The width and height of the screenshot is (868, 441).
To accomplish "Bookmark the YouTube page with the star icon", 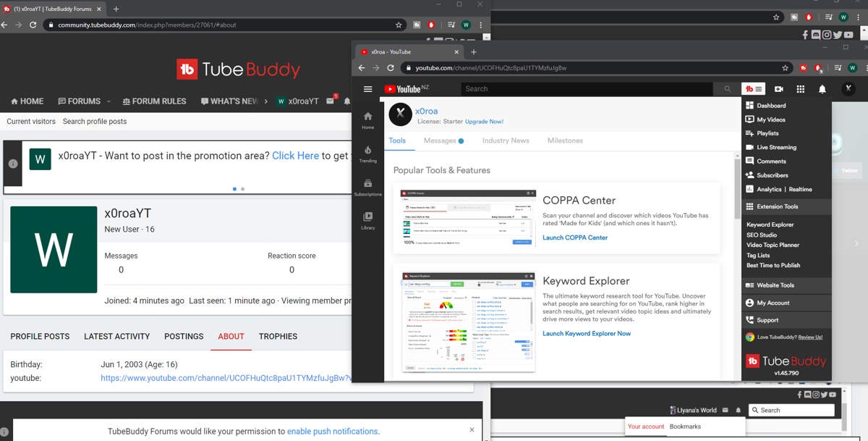I will [x=786, y=68].
